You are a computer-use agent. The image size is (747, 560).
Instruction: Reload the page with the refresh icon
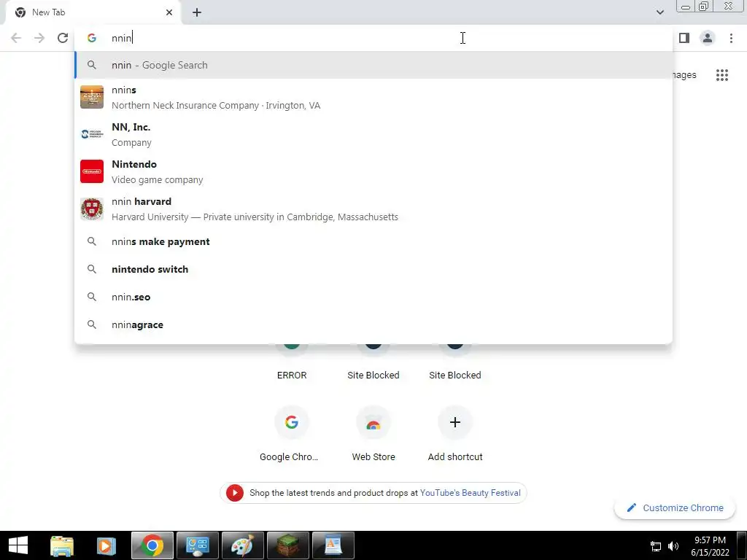click(63, 38)
